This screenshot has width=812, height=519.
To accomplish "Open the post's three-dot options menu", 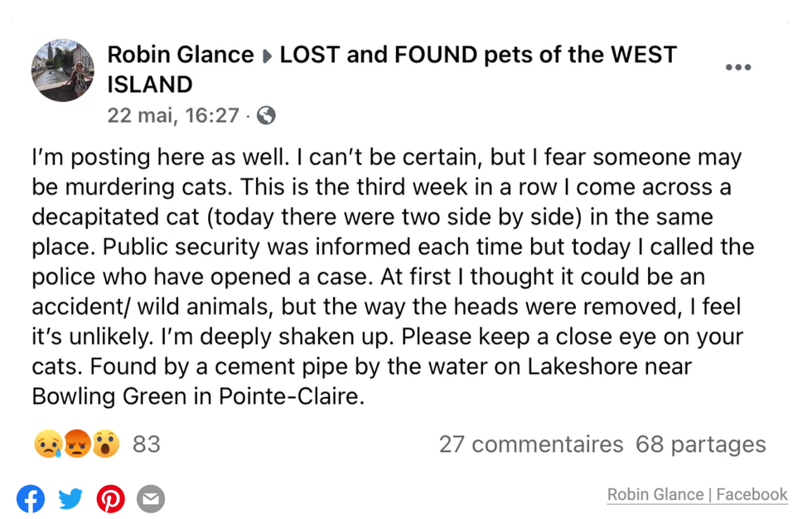I will [x=737, y=67].
